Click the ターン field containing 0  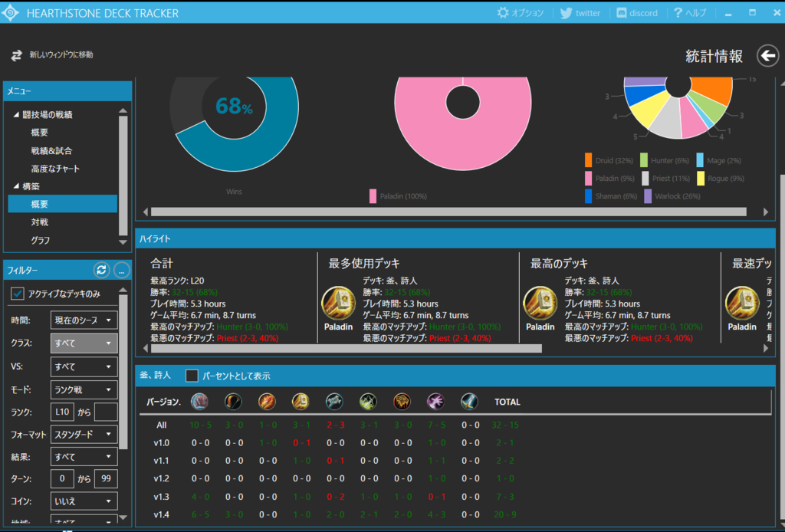[x=62, y=478]
